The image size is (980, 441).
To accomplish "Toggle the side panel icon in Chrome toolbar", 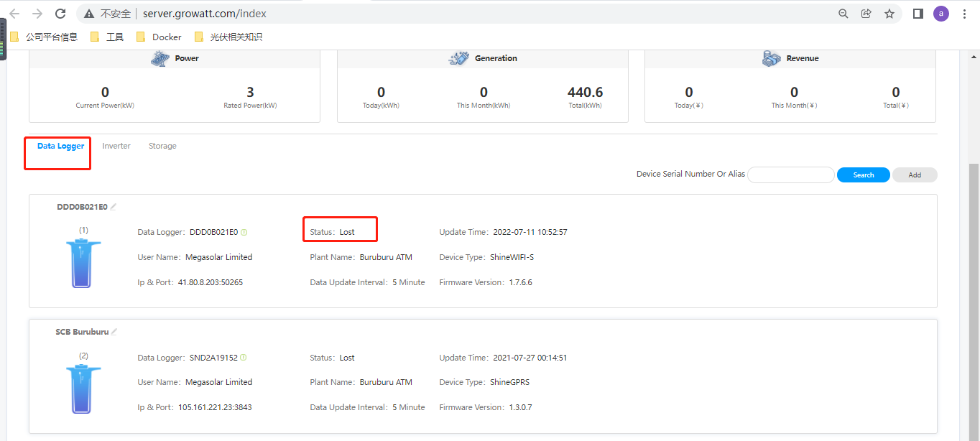I will [917, 13].
